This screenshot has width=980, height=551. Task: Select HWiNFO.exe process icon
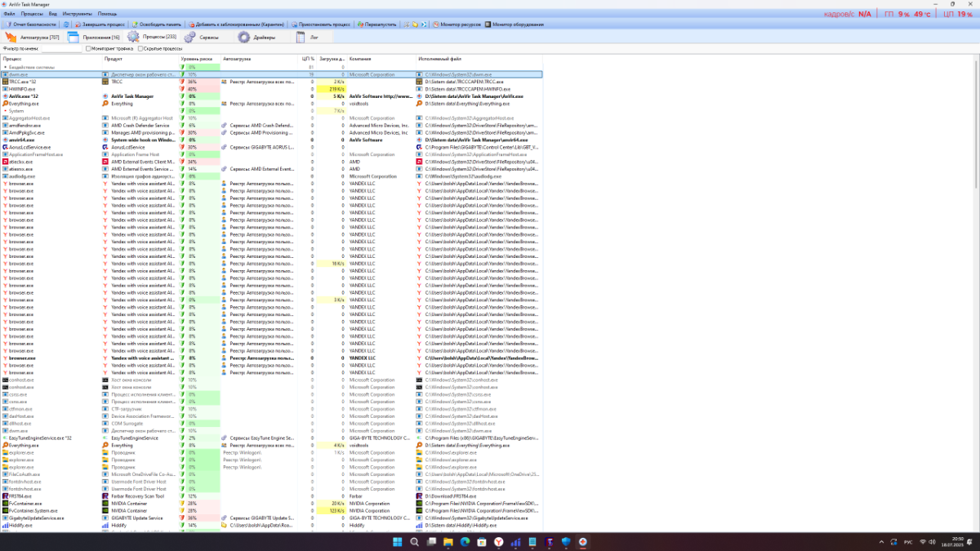click(x=5, y=89)
